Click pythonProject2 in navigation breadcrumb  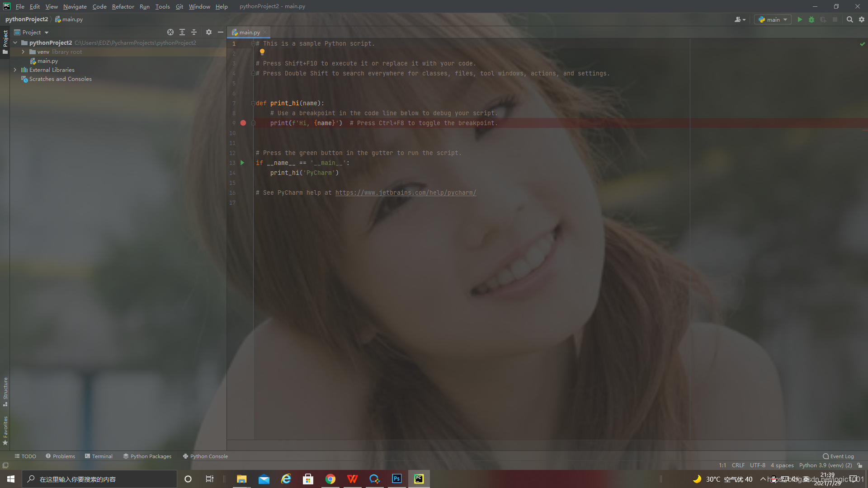(27, 19)
